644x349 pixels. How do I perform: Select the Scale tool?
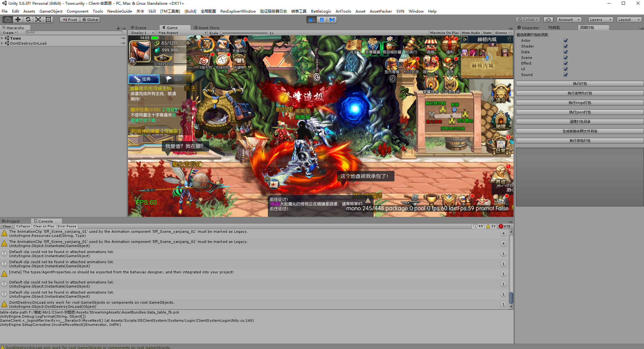point(38,20)
